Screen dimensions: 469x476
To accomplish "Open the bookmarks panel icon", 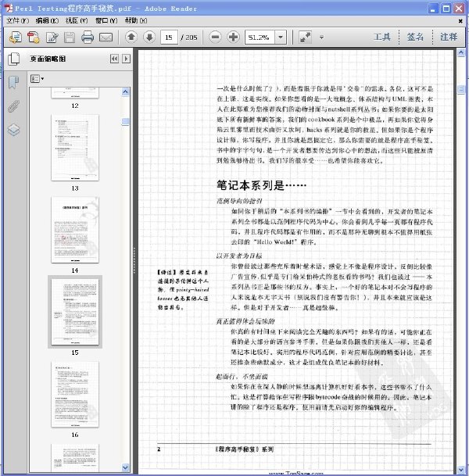I will (x=13, y=82).
